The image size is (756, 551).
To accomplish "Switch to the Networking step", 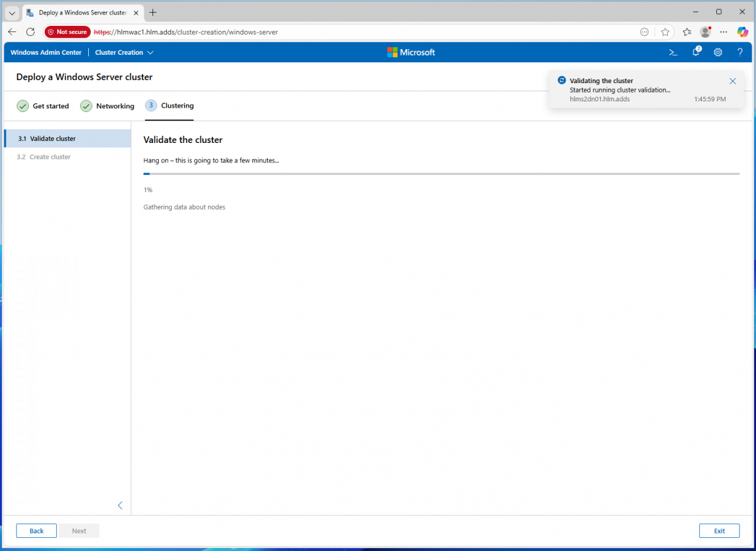I will [107, 106].
